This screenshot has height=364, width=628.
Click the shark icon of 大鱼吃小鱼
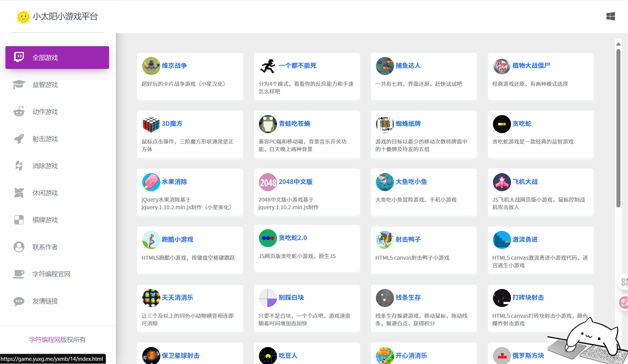pos(385,182)
